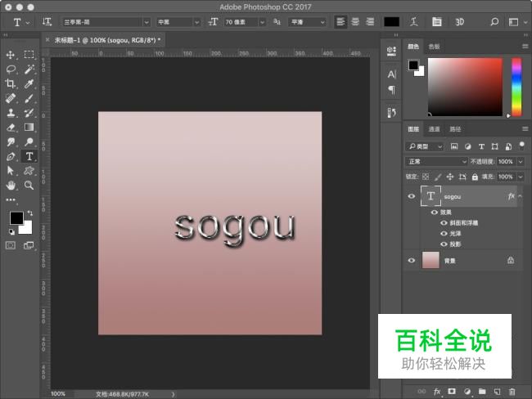Select the Horizontal Type tool
The width and height of the screenshot is (532, 399).
(29, 156)
